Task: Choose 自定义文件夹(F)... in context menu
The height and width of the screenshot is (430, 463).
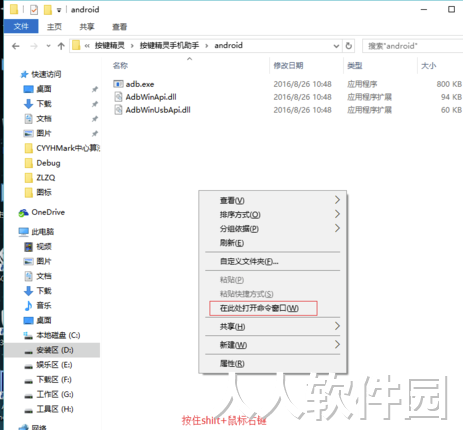Action: coord(273,261)
